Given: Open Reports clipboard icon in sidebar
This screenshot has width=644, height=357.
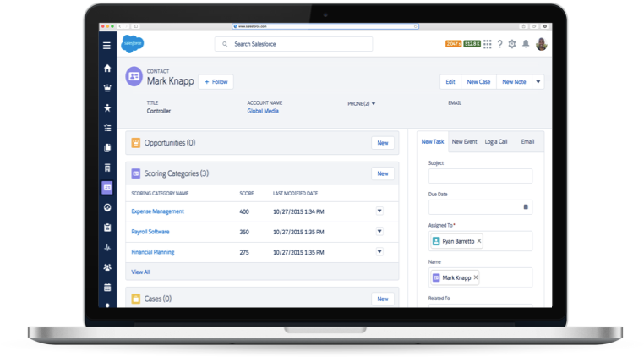Looking at the screenshot, I should (107, 228).
